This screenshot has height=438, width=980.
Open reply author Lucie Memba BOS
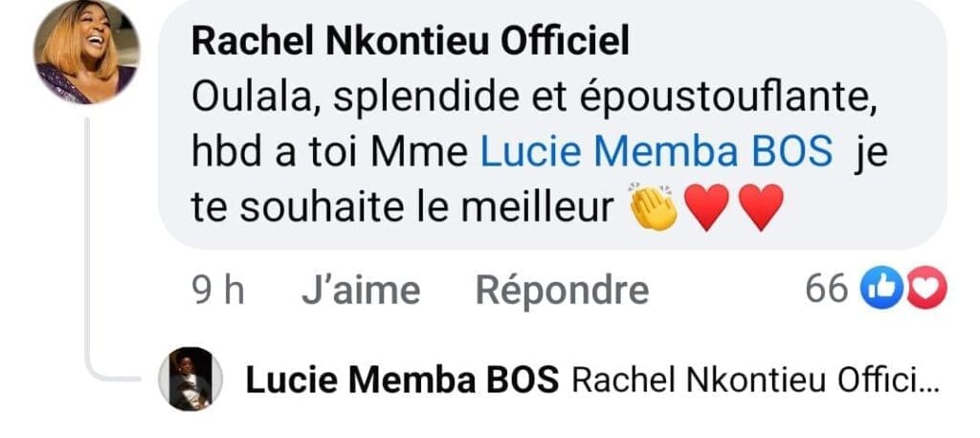tap(402, 381)
